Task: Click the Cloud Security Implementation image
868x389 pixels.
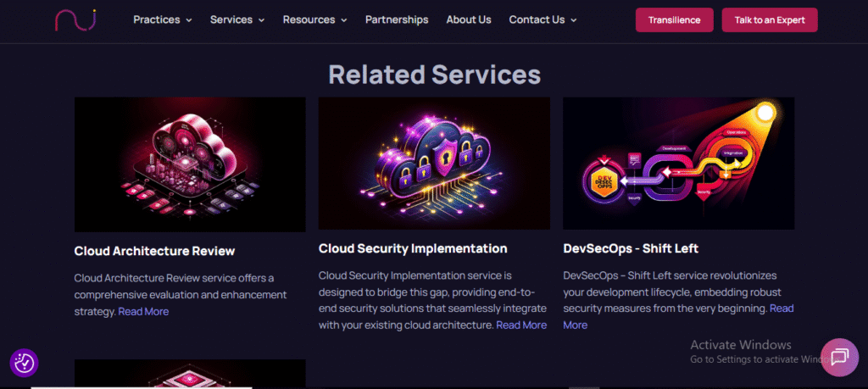Action: (x=434, y=163)
